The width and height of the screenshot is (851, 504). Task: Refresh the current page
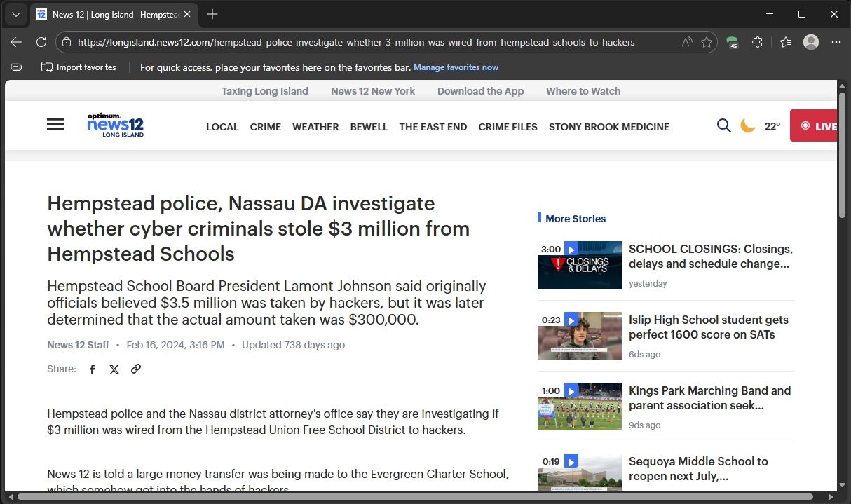[41, 42]
